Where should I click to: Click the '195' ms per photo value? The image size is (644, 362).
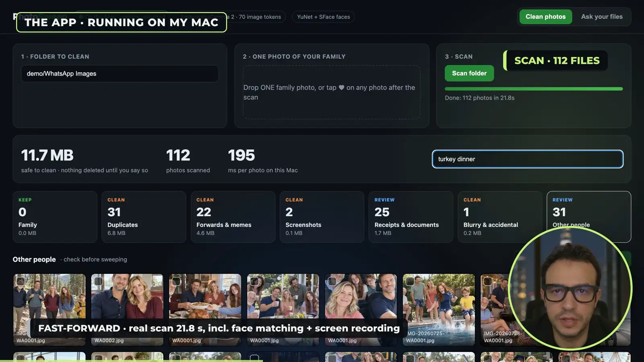coord(242,155)
